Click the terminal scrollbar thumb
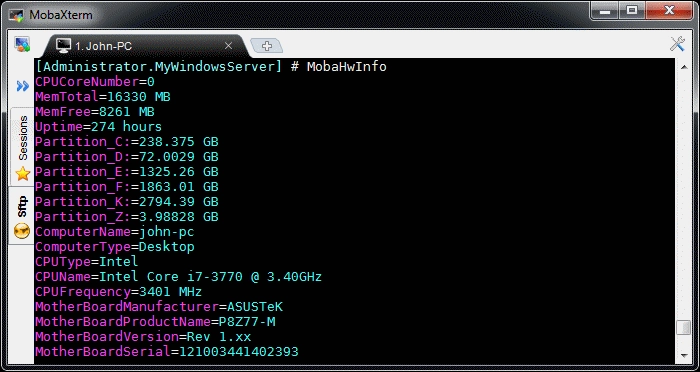This screenshot has height=372, width=700. click(683, 327)
